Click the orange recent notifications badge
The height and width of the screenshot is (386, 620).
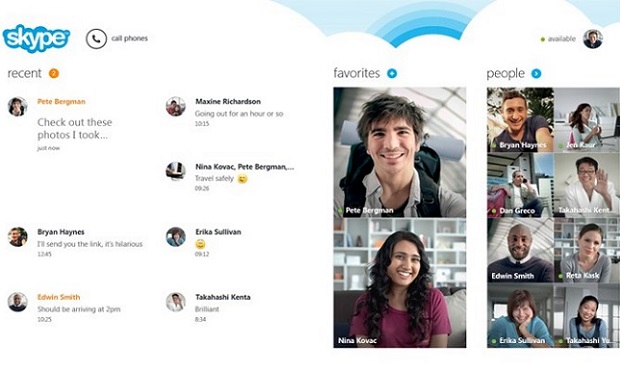click(x=54, y=73)
